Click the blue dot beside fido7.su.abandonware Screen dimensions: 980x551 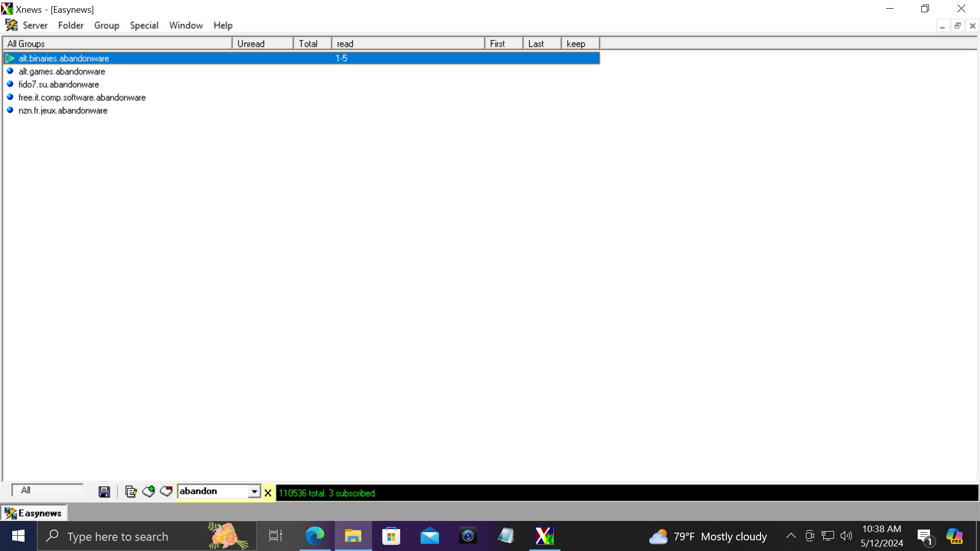click(x=10, y=84)
